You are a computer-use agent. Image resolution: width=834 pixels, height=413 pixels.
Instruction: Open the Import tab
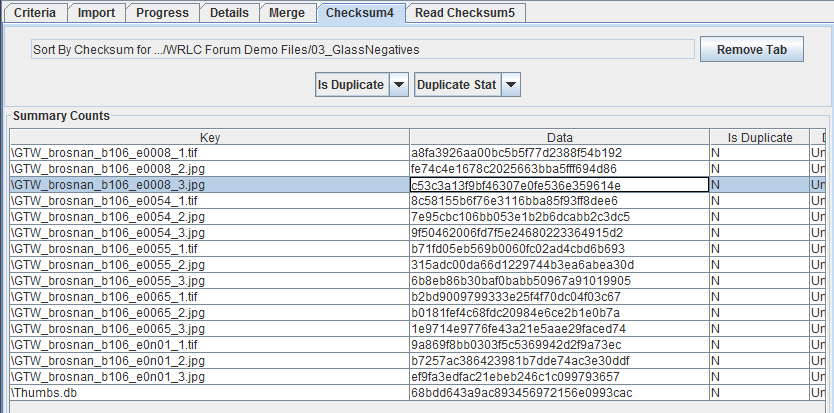point(97,13)
